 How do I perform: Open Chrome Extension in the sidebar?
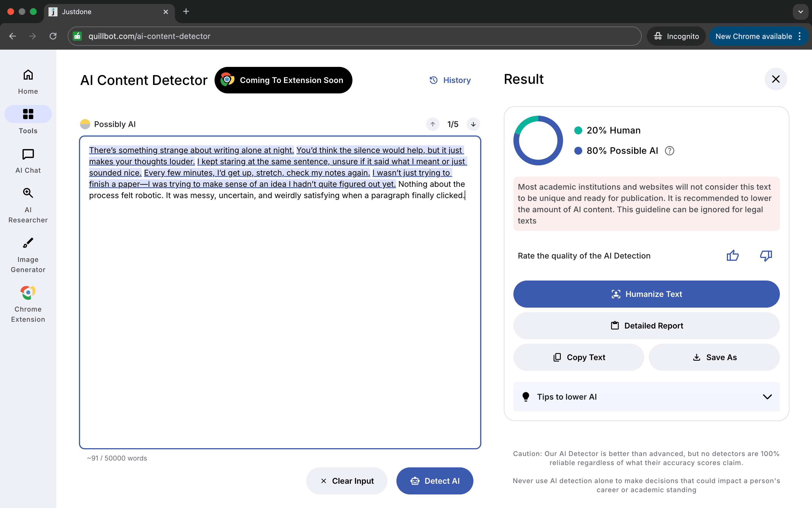(x=28, y=305)
